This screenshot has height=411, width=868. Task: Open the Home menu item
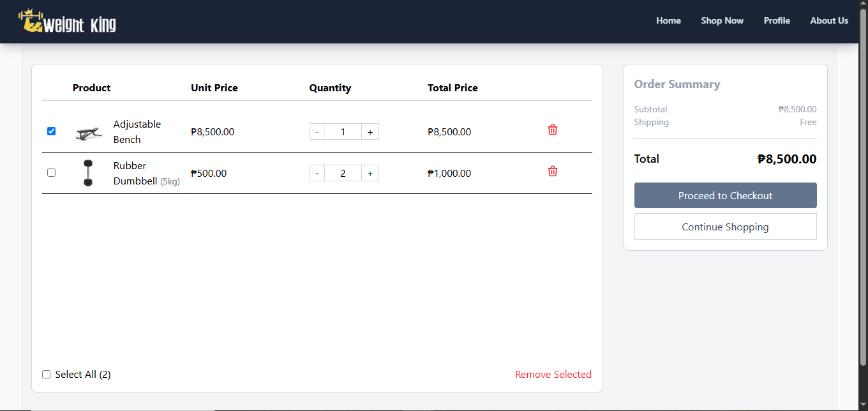(x=668, y=20)
